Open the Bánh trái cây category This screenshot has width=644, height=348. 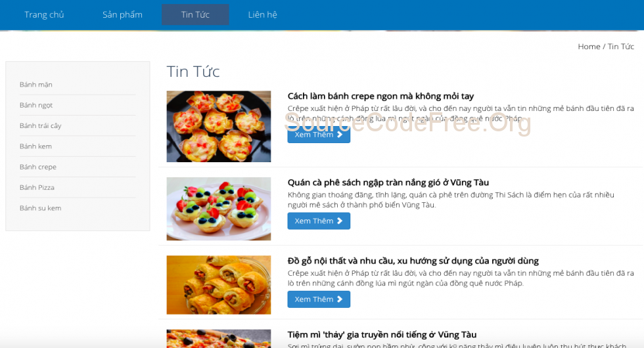point(40,125)
